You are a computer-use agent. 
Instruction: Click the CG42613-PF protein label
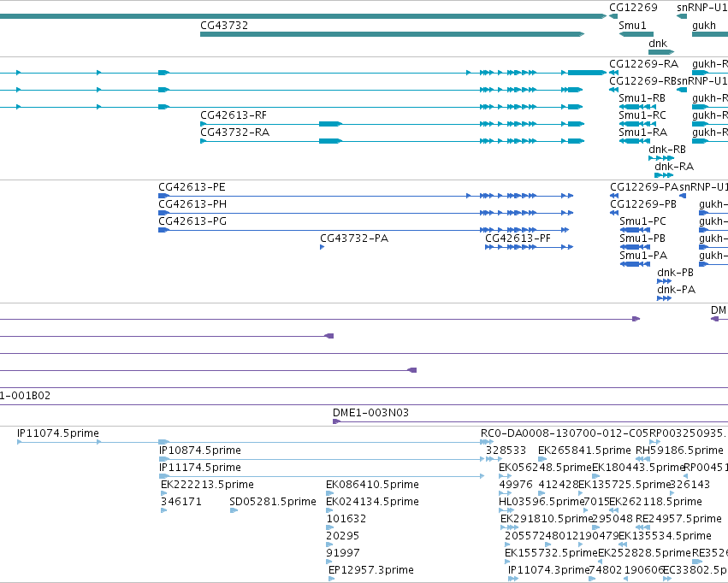coord(518,238)
